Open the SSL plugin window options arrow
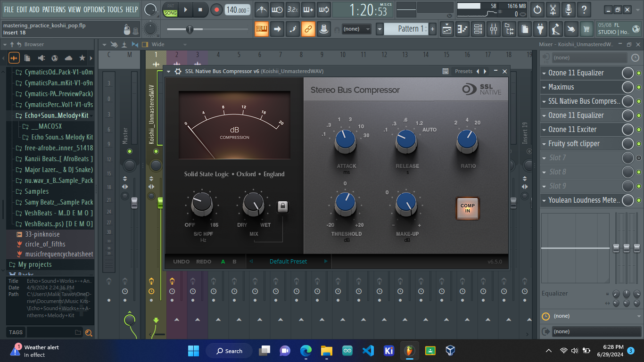 (169, 72)
